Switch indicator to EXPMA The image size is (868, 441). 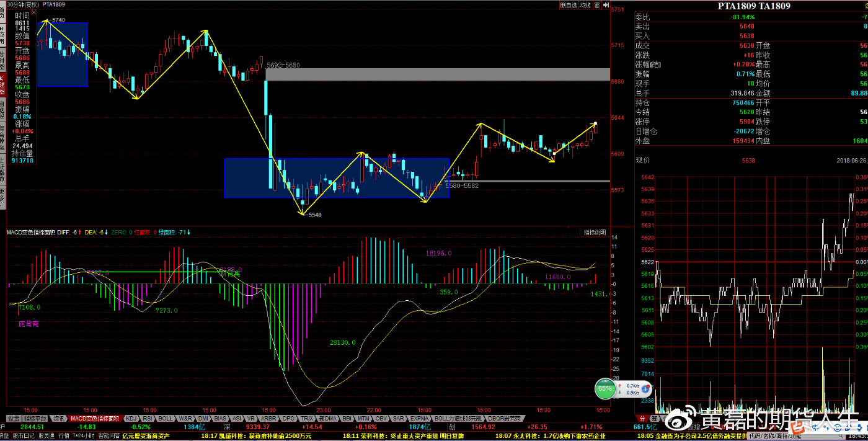point(420,419)
